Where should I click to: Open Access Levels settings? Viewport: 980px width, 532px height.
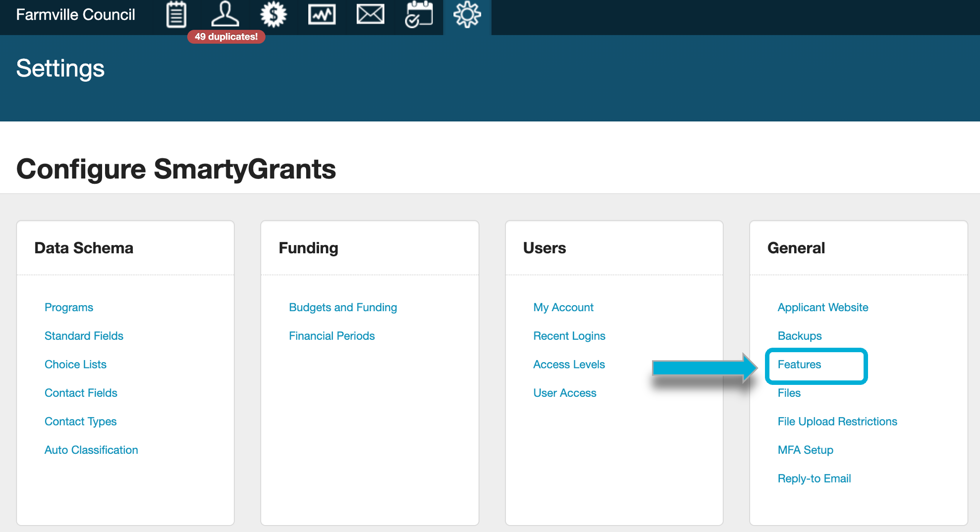pyautogui.click(x=569, y=365)
